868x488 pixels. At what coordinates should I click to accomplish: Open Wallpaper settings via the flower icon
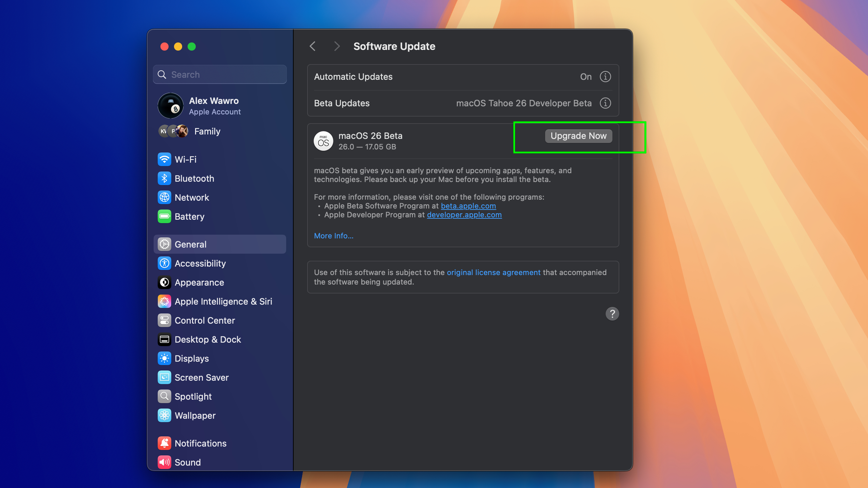(x=164, y=415)
